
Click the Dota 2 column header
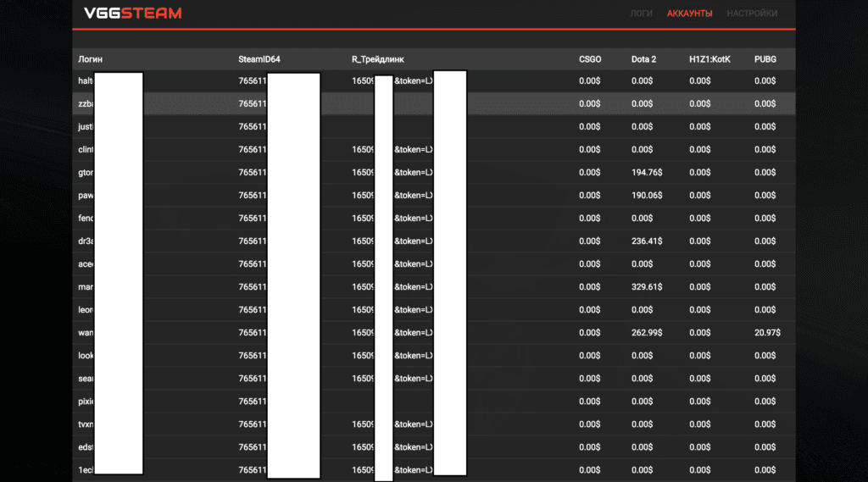(643, 59)
